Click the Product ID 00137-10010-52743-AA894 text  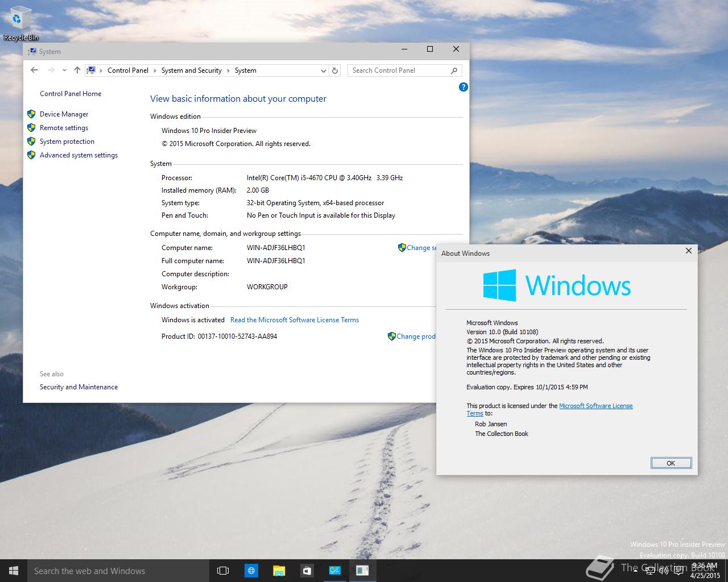[x=220, y=336]
